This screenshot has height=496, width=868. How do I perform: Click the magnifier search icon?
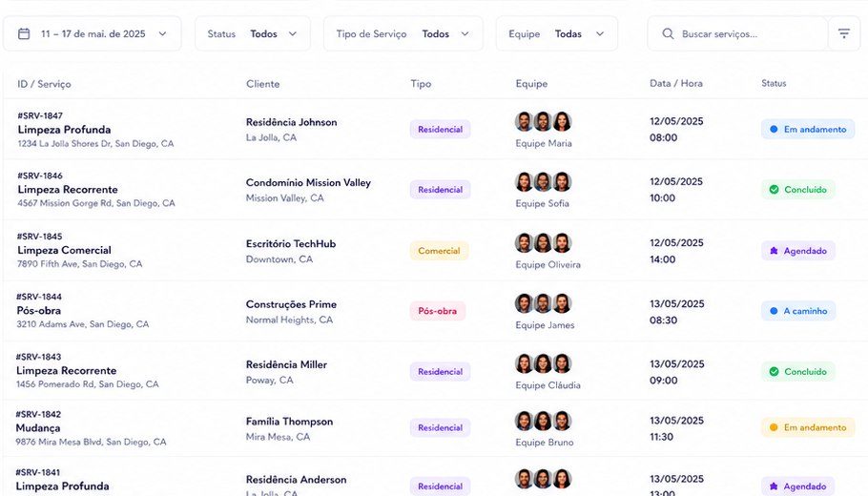tap(668, 33)
